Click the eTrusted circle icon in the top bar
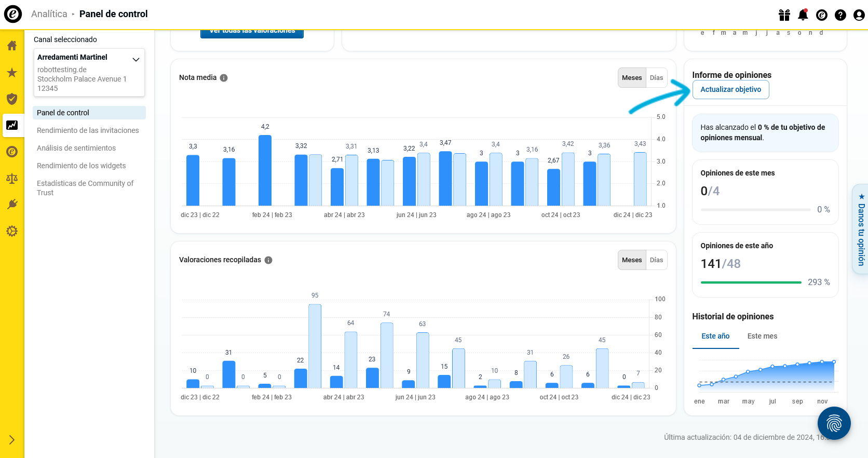The width and height of the screenshot is (868, 458). (x=822, y=15)
